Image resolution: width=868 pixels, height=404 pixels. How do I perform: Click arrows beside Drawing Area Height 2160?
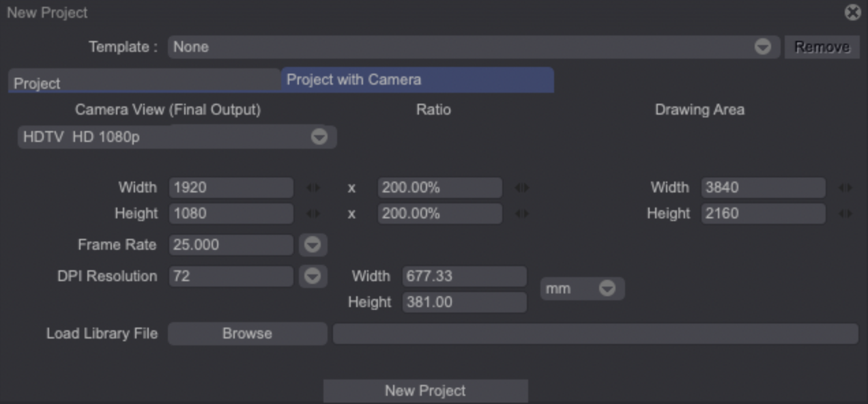tap(845, 214)
